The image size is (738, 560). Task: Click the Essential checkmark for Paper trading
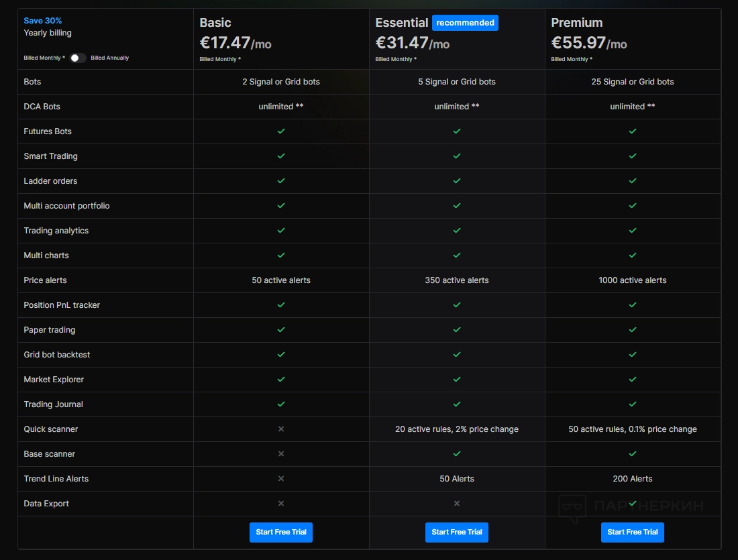click(x=457, y=330)
